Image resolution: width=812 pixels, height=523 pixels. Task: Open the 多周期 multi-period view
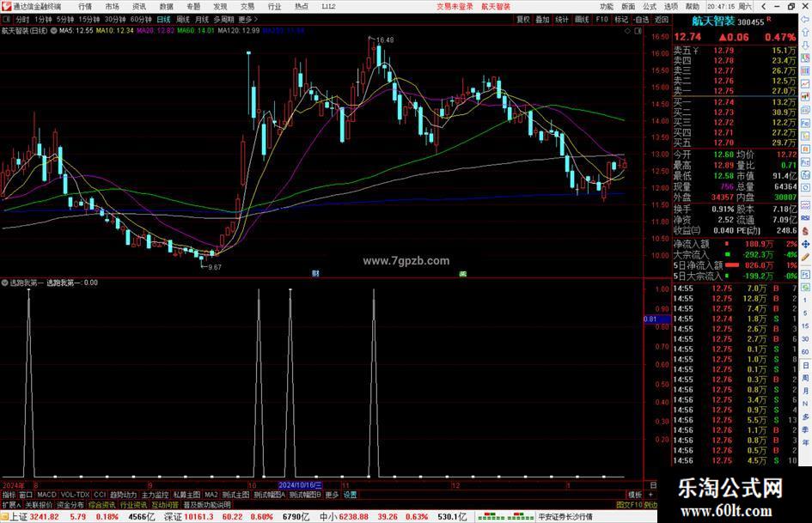click(223, 19)
